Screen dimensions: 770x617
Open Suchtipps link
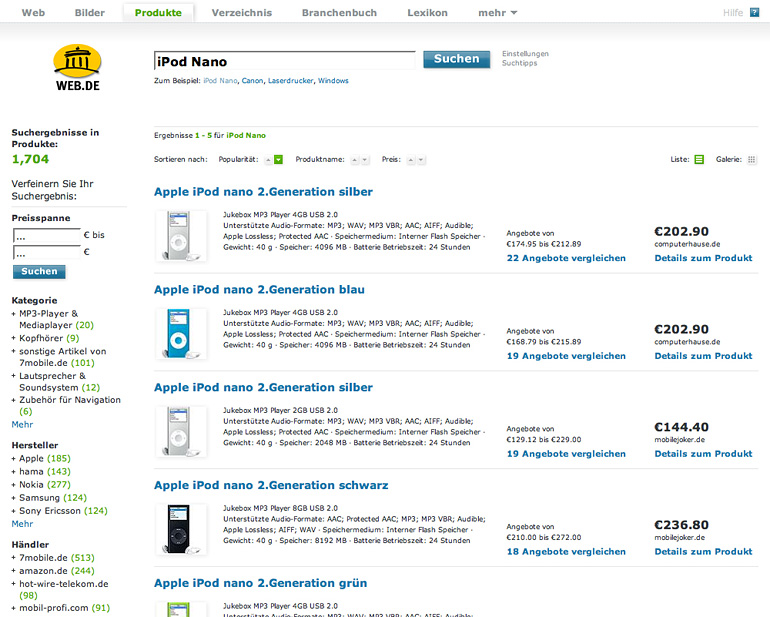519,63
